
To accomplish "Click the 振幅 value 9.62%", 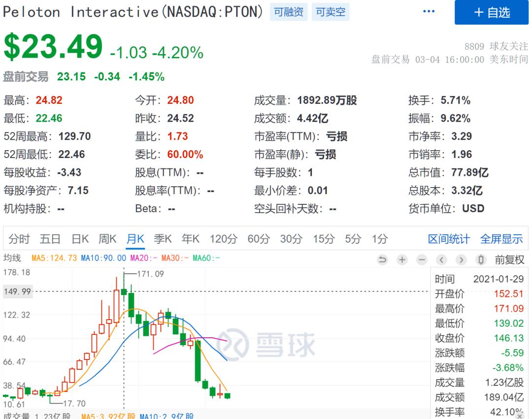I will (456, 118).
